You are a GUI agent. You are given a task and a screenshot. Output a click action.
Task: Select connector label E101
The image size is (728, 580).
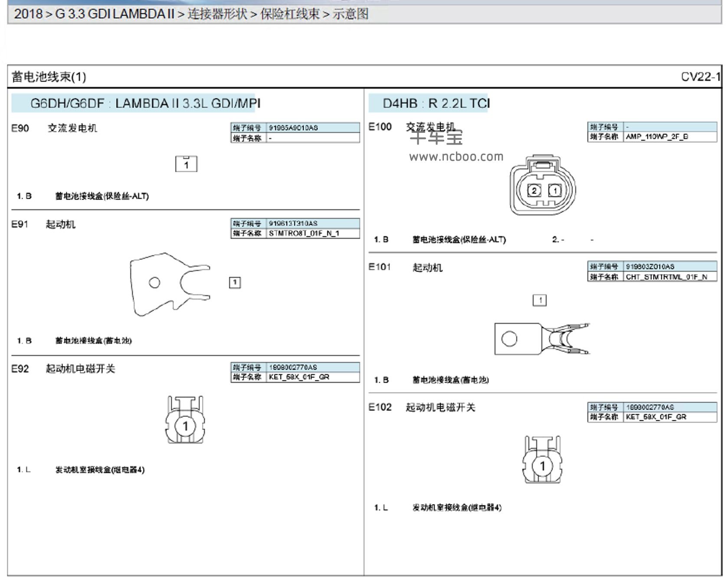pos(380,267)
